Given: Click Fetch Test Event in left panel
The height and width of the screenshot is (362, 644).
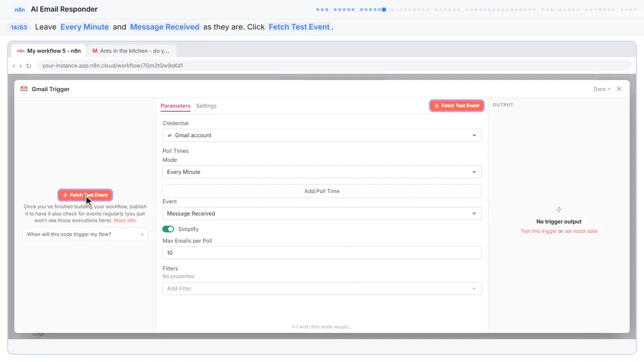Looking at the screenshot, I should [x=85, y=195].
